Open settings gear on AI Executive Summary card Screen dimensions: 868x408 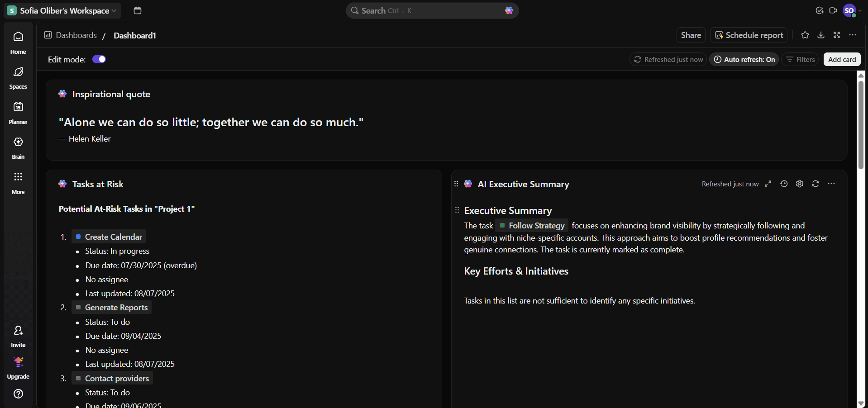[x=800, y=184]
